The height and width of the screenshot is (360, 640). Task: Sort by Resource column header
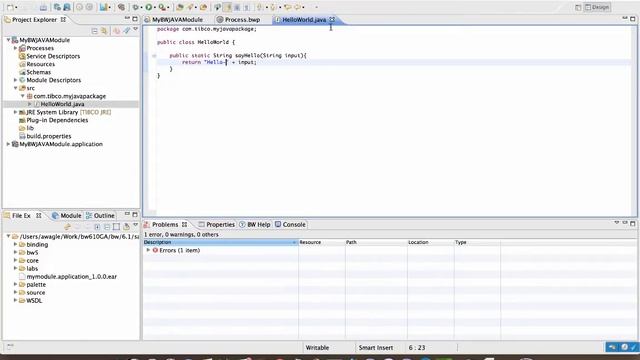pos(322,242)
